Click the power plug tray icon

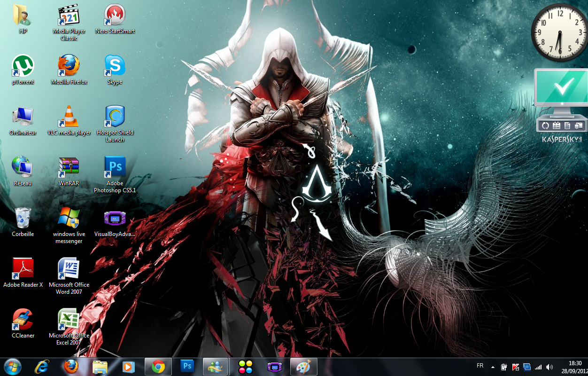504,367
